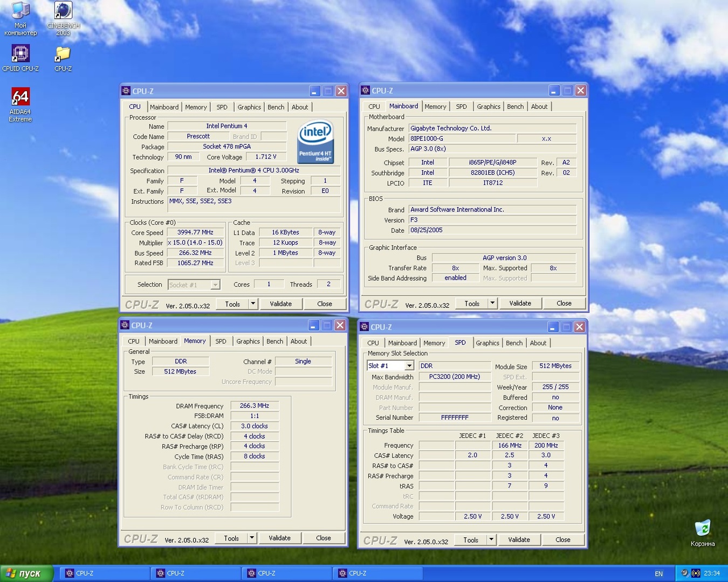This screenshot has height=582, width=728.
Task: Open the CPU-Z folder on desktop
Action: point(63,58)
